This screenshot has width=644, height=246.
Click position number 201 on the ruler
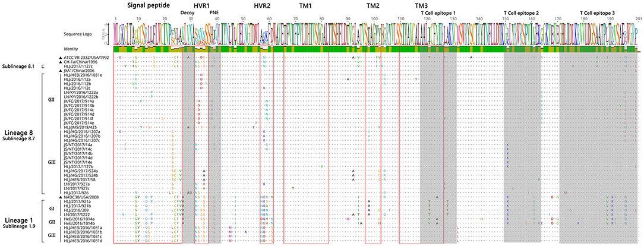click(638, 19)
